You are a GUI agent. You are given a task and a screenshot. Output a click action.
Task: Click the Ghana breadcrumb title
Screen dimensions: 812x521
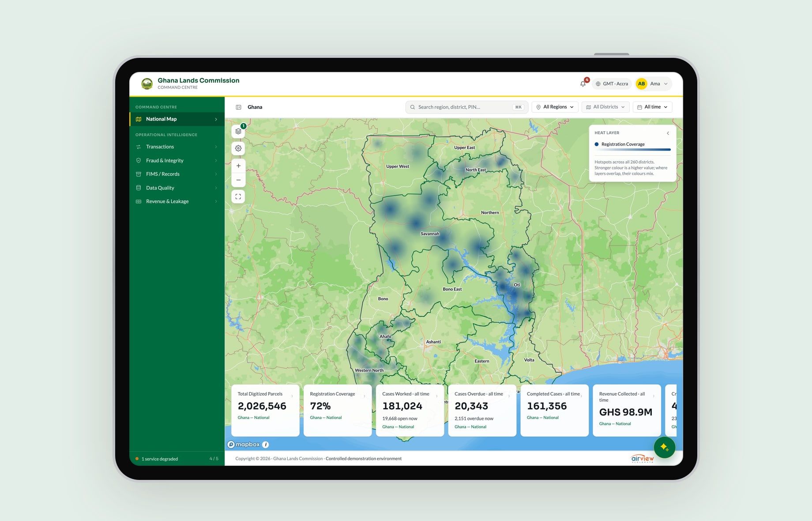coord(255,107)
